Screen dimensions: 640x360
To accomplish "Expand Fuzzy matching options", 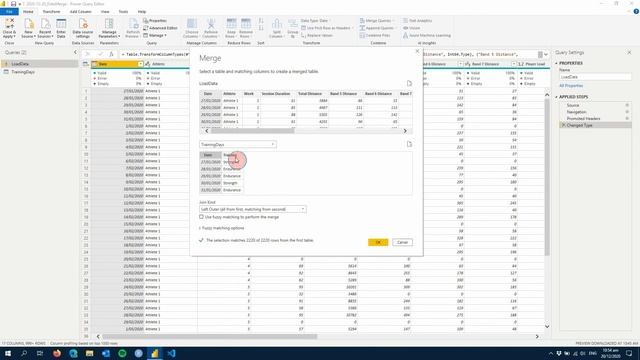I will [222, 228].
